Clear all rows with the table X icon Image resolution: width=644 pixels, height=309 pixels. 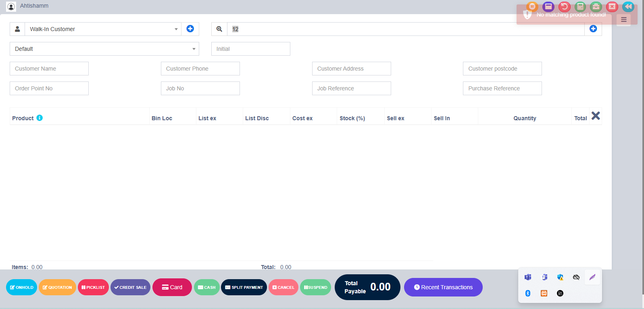tap(596, 116)
